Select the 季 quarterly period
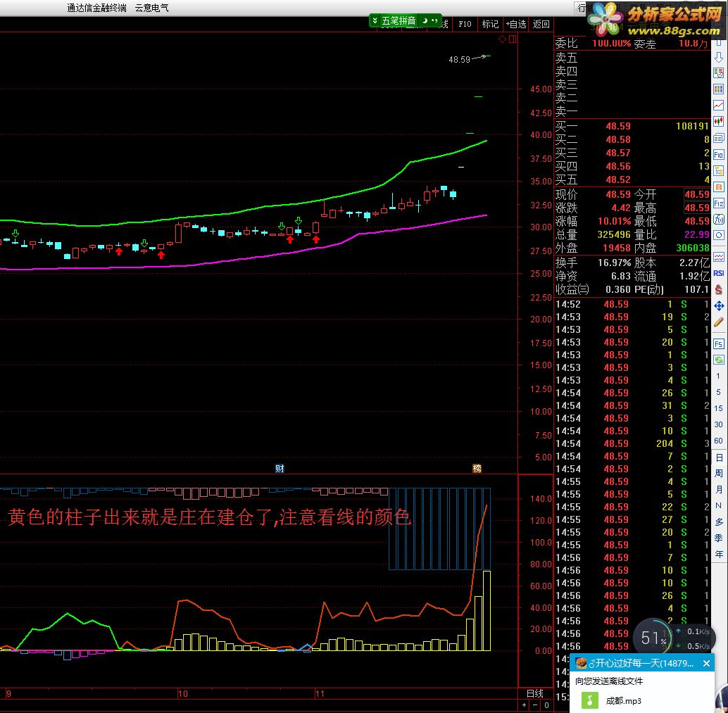728x713 pixels. click(719, 538)
